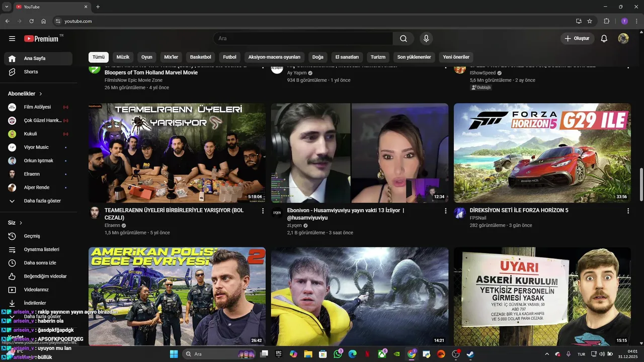
Task: Open options menu for TEAMELRAENN video
Action: click(263, 211)
